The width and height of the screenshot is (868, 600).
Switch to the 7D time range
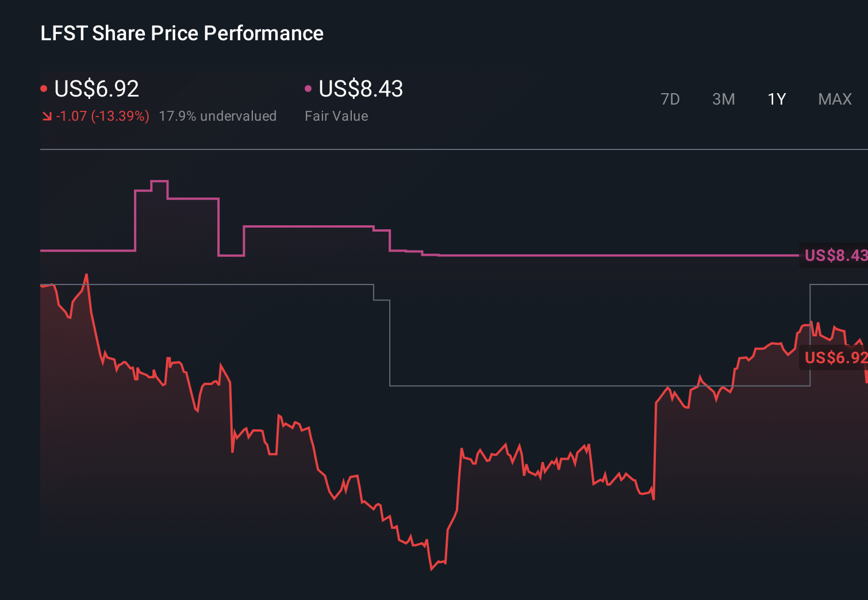click(x=670, y=99)
